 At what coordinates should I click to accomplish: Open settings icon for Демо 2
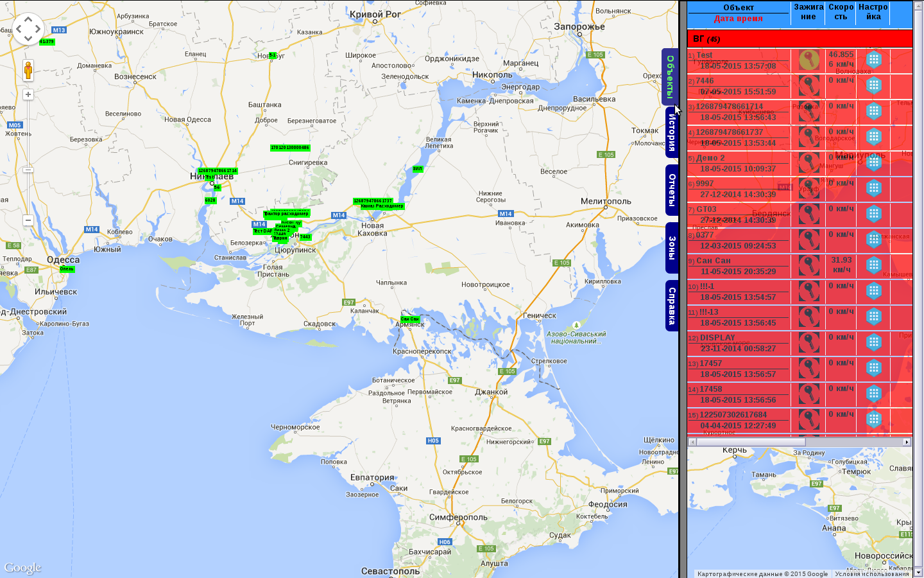[x=873, y=162]
